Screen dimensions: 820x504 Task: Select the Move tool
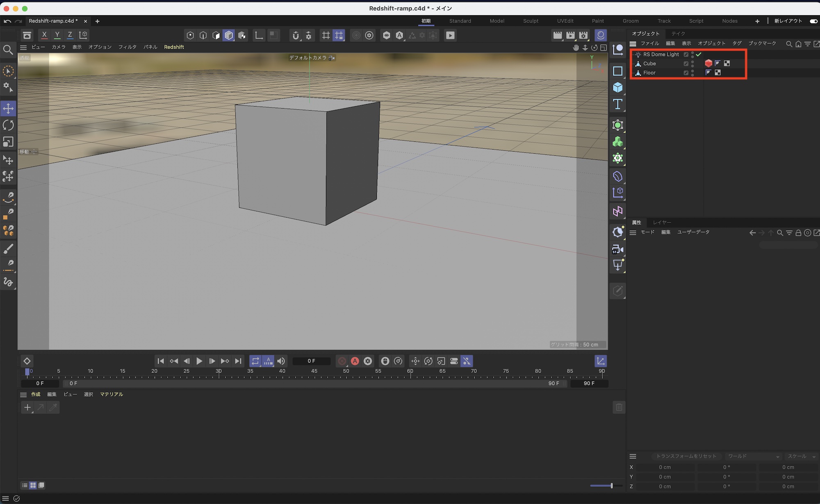tap(8, 109)
